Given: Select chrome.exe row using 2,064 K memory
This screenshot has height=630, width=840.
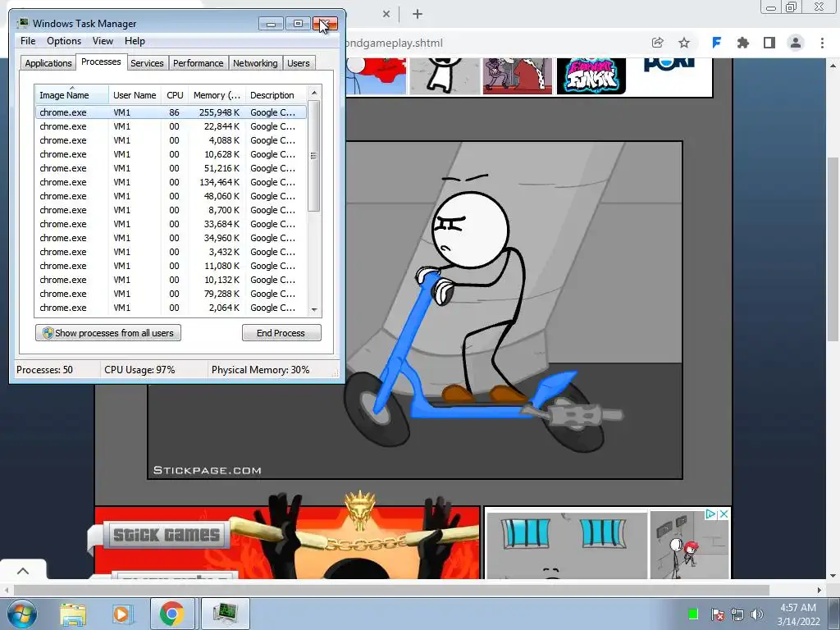Looking at the screenshot, I should pos(171,308).
